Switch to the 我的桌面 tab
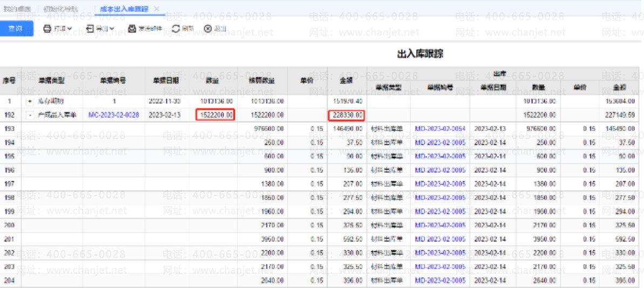 tap(17, 9)
